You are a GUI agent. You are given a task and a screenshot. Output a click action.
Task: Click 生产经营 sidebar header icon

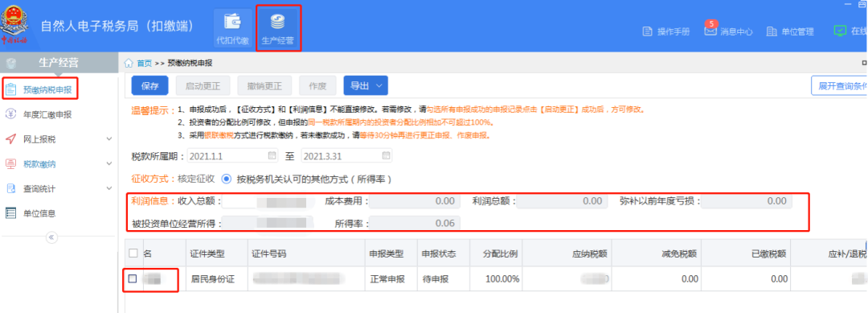pos(11,63)
